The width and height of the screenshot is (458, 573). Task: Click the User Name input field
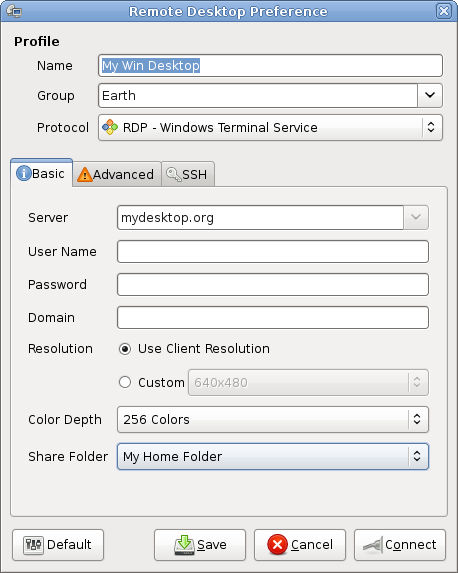(x=273, y=251)
